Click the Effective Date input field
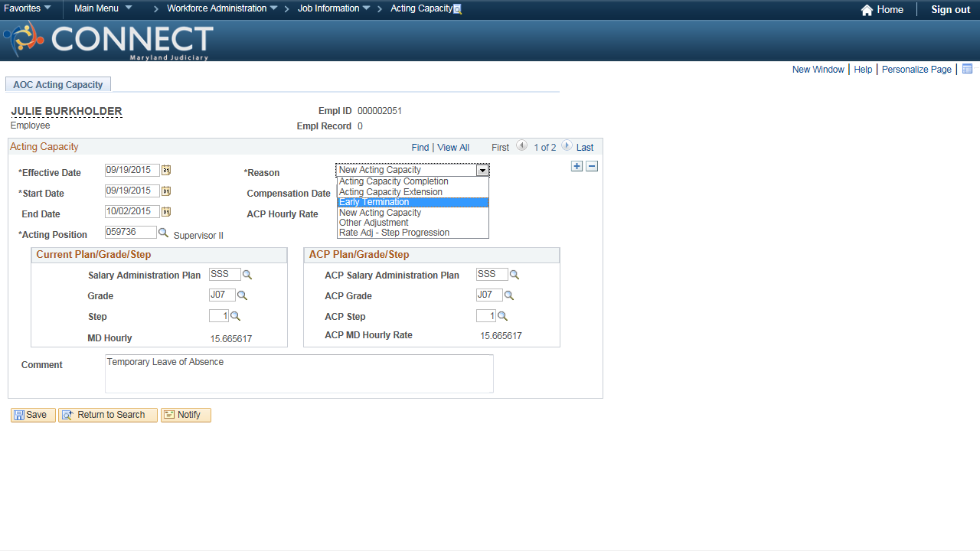 (132, 171)
